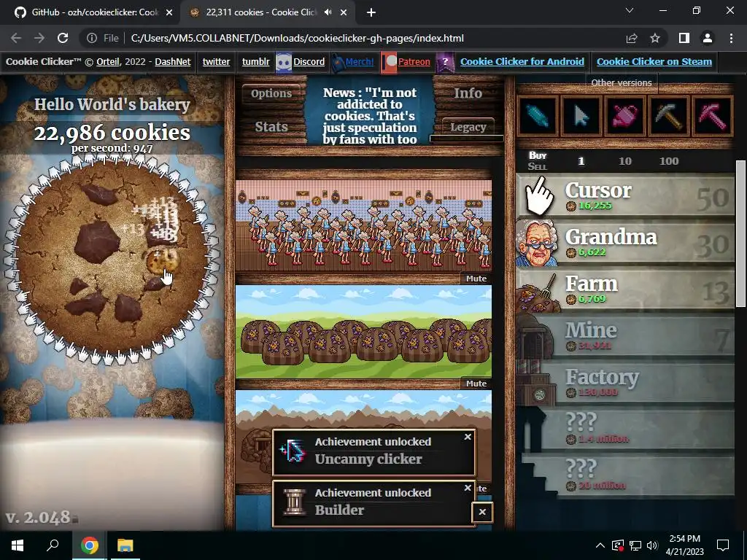Buy the rolling pin upgrade
Viewport: 747px width, 560px height.
538,116
